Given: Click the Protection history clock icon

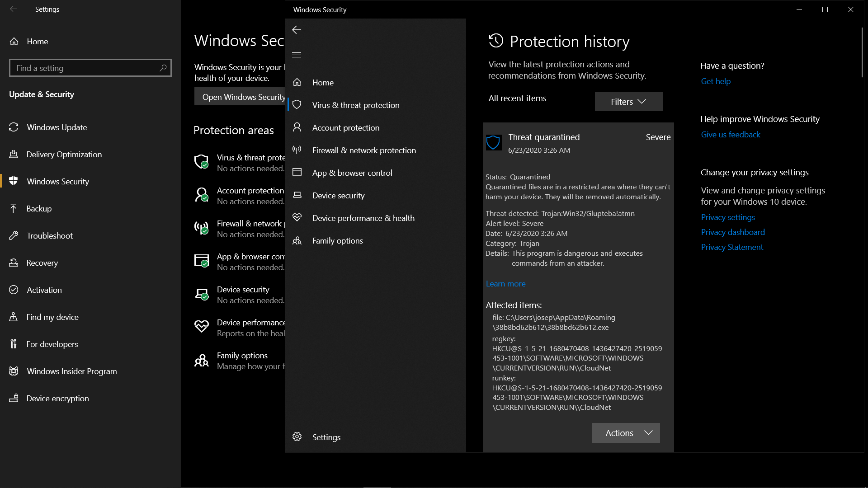Looking at the screenshot, I should click(x=496, y=41).
